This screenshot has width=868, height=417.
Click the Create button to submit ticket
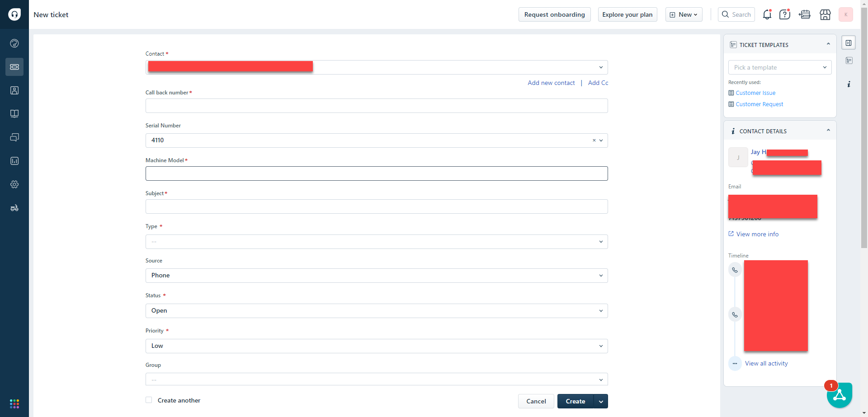pyautogui.click(x=575, y=401)
